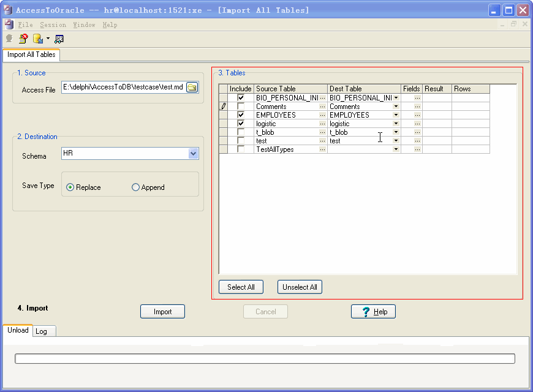Click the Import button
The image size is (533, 392).
point(162,311)
